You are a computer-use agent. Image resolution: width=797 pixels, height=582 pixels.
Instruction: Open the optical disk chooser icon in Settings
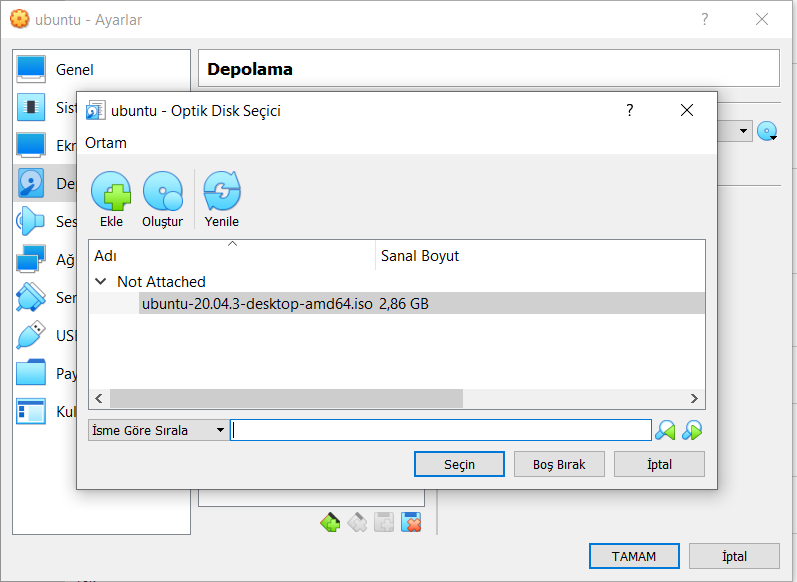768,131
